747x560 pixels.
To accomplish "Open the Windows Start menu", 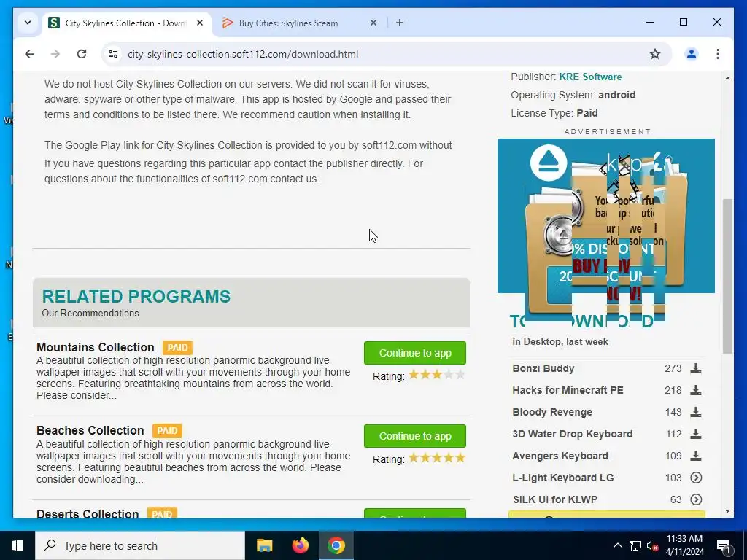I will pyautogui.click(x=18, y=545).
